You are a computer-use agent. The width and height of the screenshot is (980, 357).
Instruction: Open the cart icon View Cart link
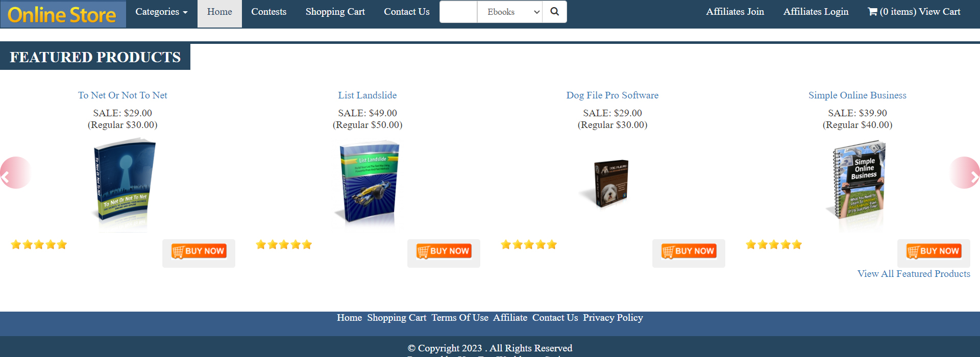[x=914, y=12]
